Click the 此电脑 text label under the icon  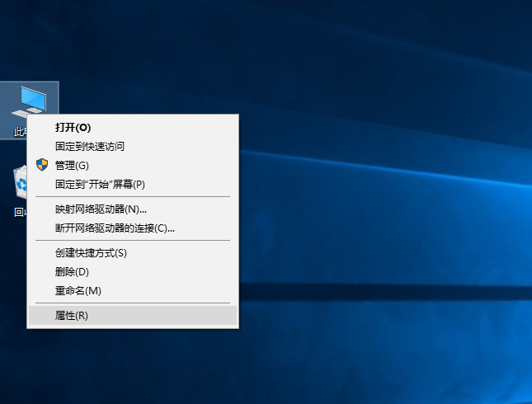pos(20,132)
